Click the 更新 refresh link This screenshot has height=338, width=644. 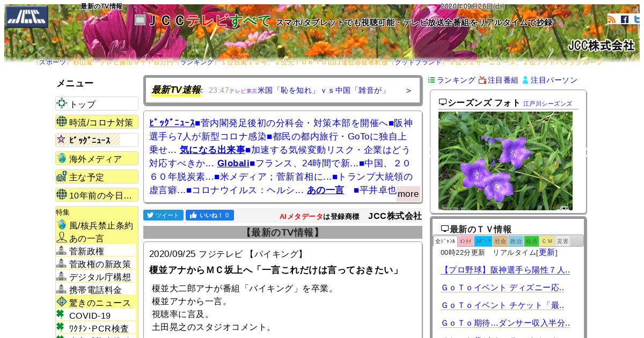pyautogui.click(x=547, y=252)
